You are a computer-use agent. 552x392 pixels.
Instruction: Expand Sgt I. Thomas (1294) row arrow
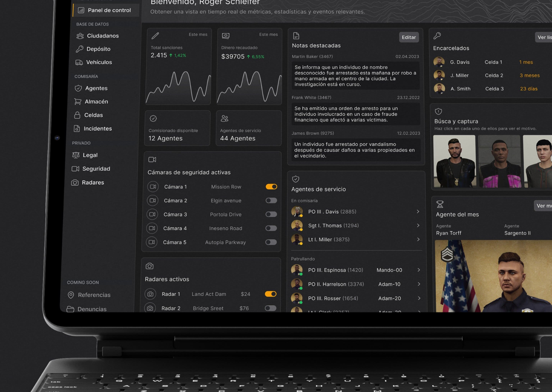(418, 225)
